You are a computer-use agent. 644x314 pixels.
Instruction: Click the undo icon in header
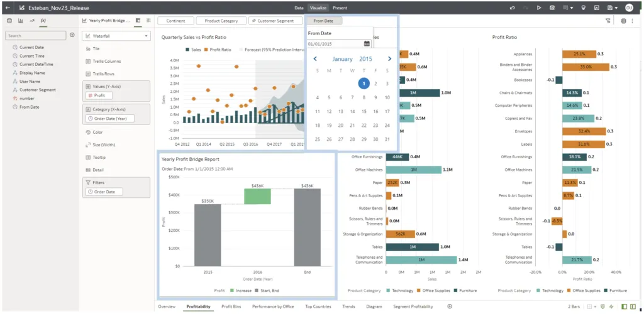513,8
